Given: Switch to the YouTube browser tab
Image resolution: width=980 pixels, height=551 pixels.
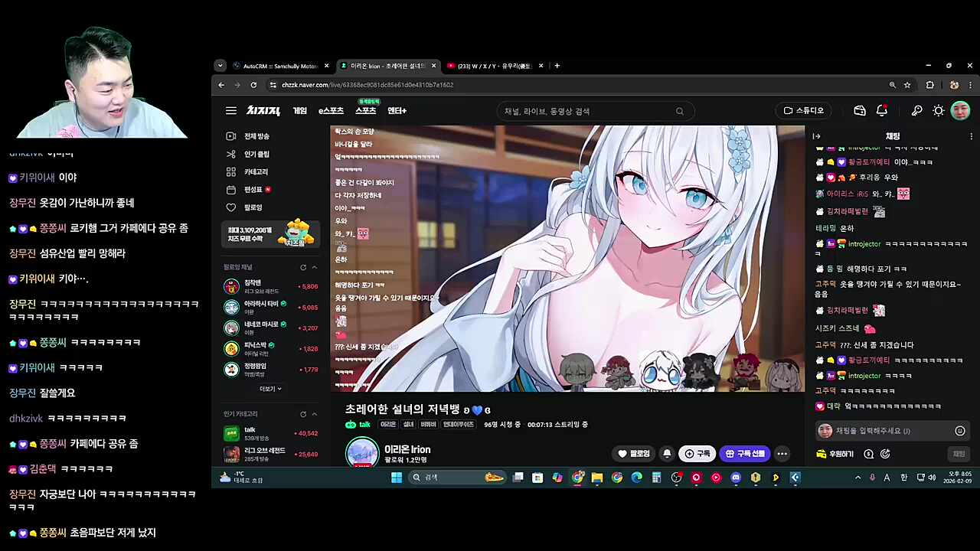Looking at the screenshot, I should 494,66.
